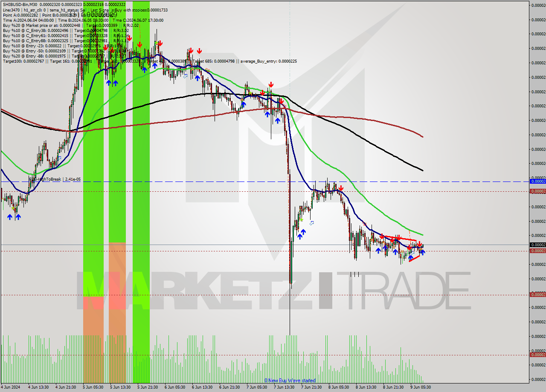The width and height of the screenshot is (546, 392).
Task: Click the '4 Jun 13:30' time axis label
Action: pyautogui.click(x=38, y=387)
